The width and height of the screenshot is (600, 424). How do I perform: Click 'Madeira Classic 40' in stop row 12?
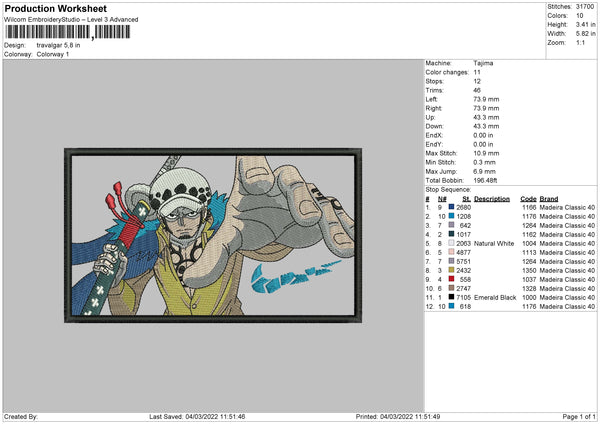coord(567,307)
